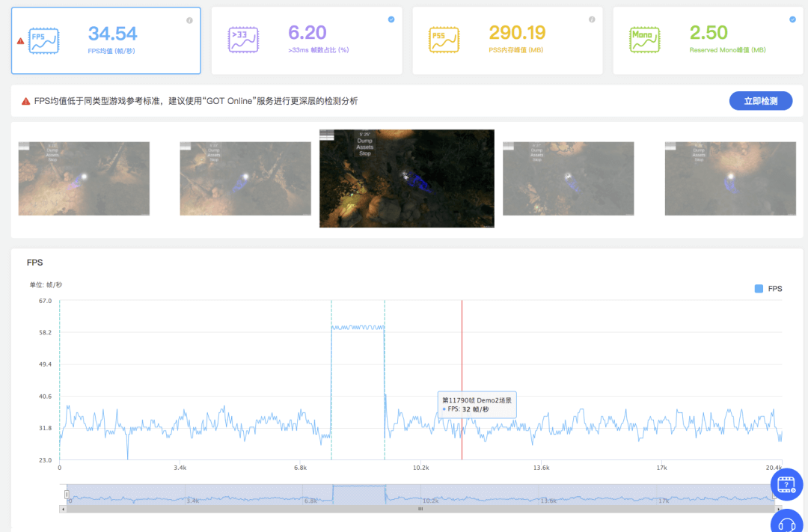Viewport: 808px width, 532px height.
Task: Toggle the checkmark on >33ms card
Action: pyautogui.click(x=391, y=19)
